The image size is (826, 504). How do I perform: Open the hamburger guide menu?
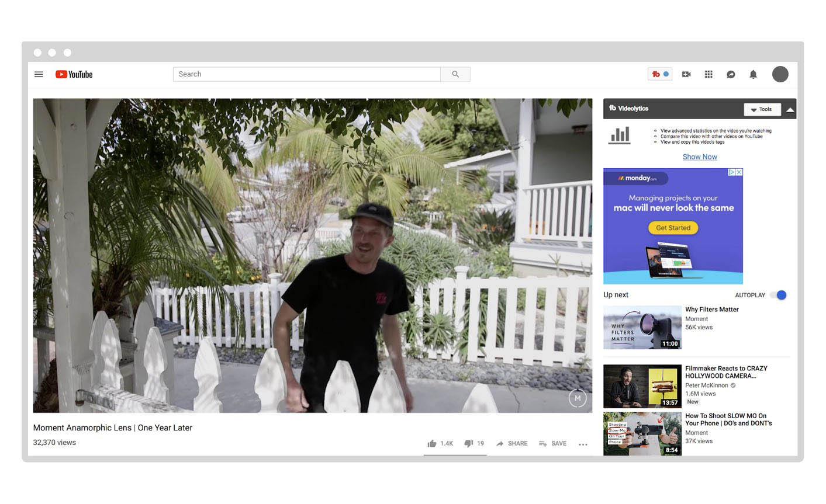coord(39,74)
